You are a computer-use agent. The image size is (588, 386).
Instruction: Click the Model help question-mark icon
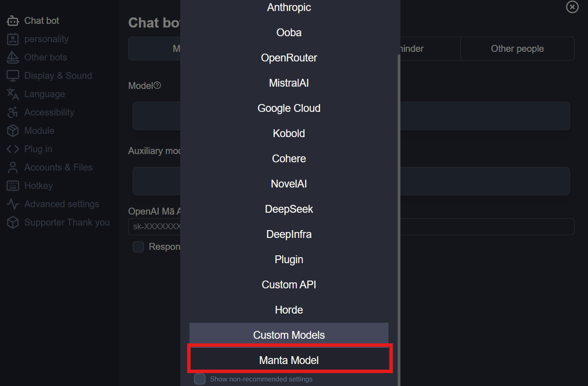157,85
